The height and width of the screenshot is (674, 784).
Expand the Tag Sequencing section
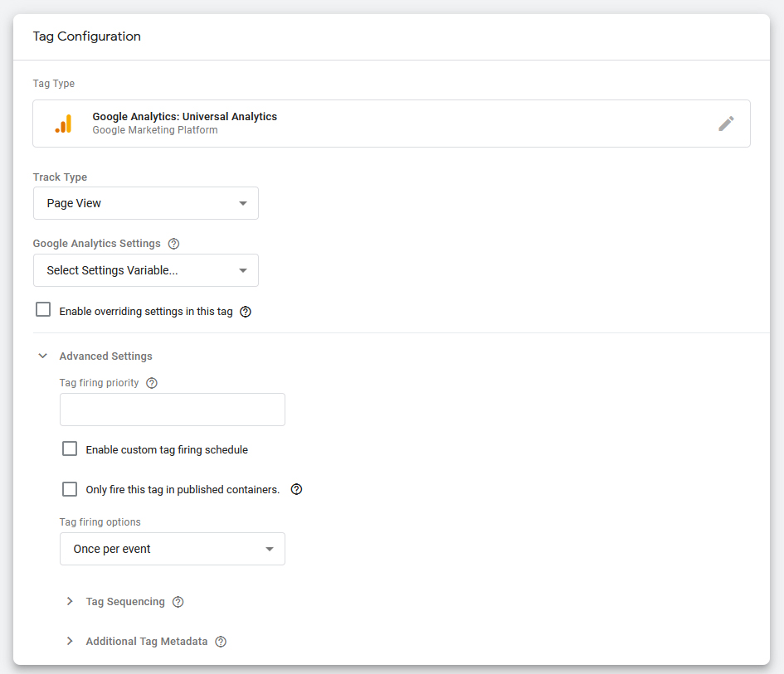coord(70,601)
